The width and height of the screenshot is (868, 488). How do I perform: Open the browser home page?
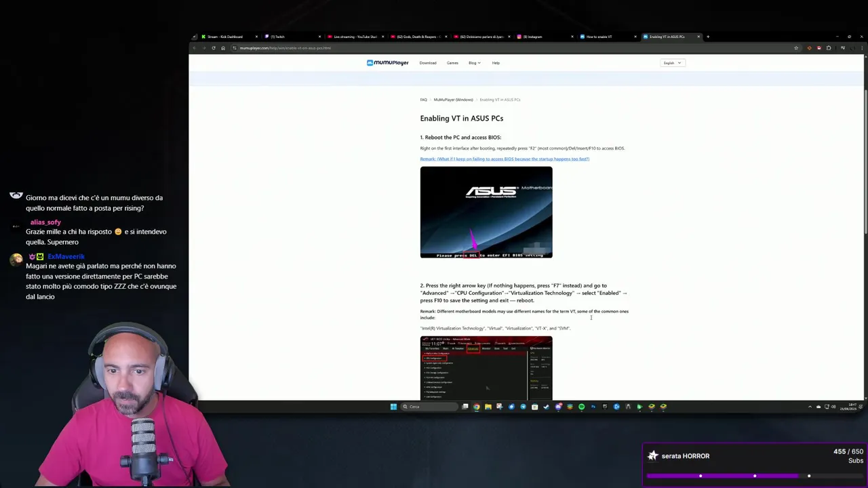223,48
